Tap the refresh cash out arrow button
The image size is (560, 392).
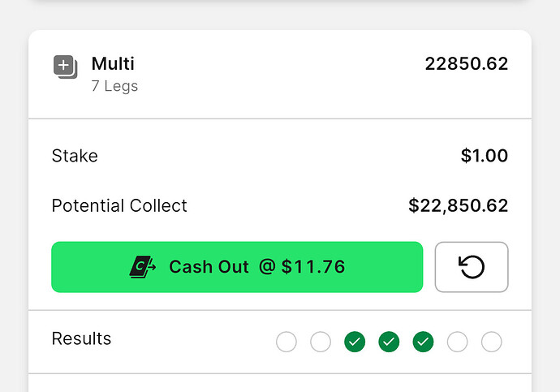(472, 267)
